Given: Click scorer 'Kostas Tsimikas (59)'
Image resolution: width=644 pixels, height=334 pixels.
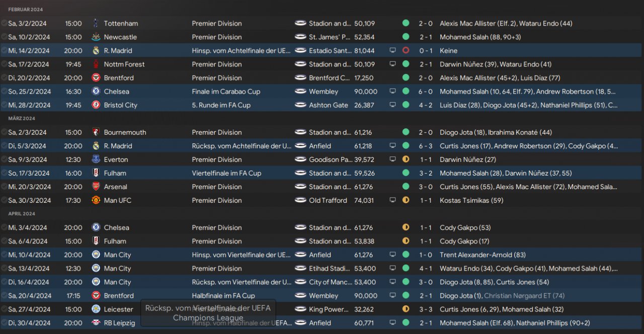Looking at the screenshot, I should (x=472, y=200).
